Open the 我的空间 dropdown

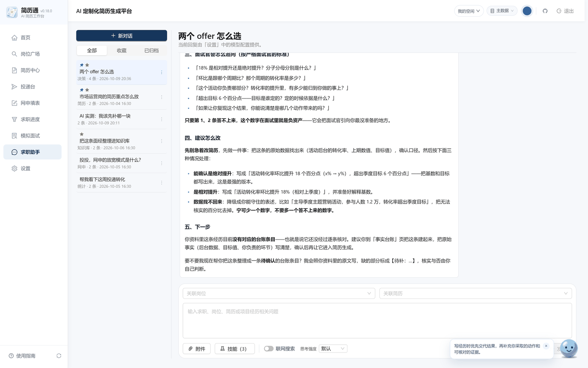[x=469, y=11]
